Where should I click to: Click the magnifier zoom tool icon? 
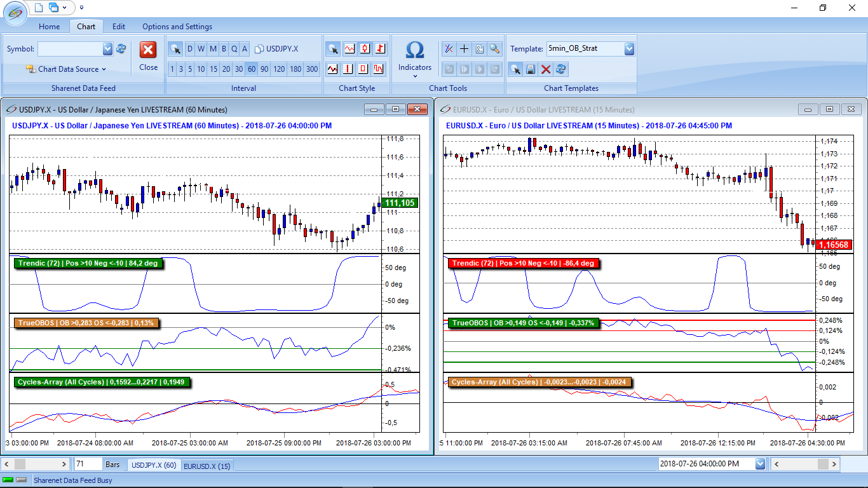[x=494, y=49]
